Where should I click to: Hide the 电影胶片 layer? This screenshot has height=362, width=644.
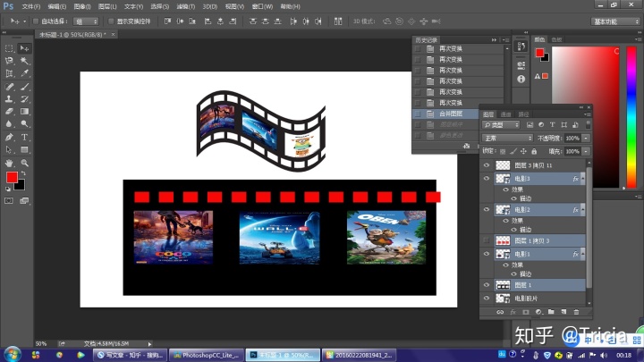tap(487, 299)
